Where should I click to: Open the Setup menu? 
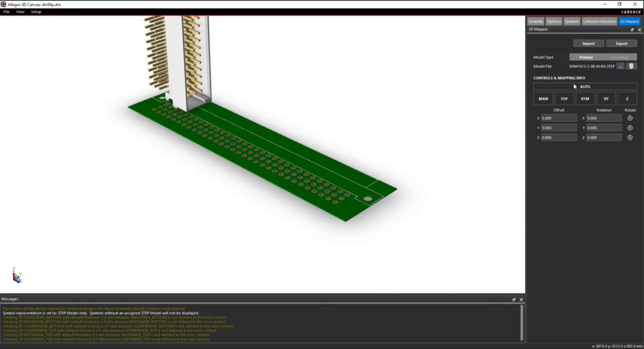pos(36,12)
